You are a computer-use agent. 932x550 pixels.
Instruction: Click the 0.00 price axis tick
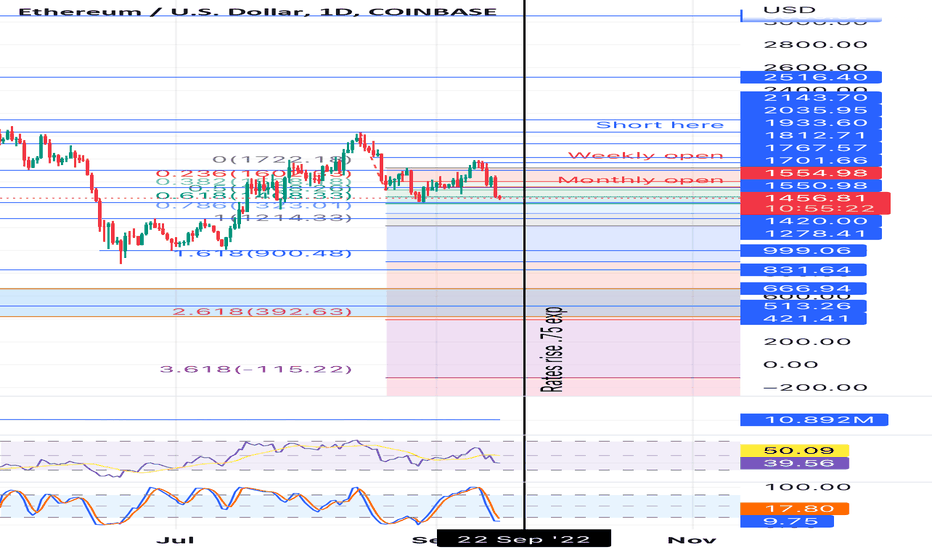click(791, 364)
